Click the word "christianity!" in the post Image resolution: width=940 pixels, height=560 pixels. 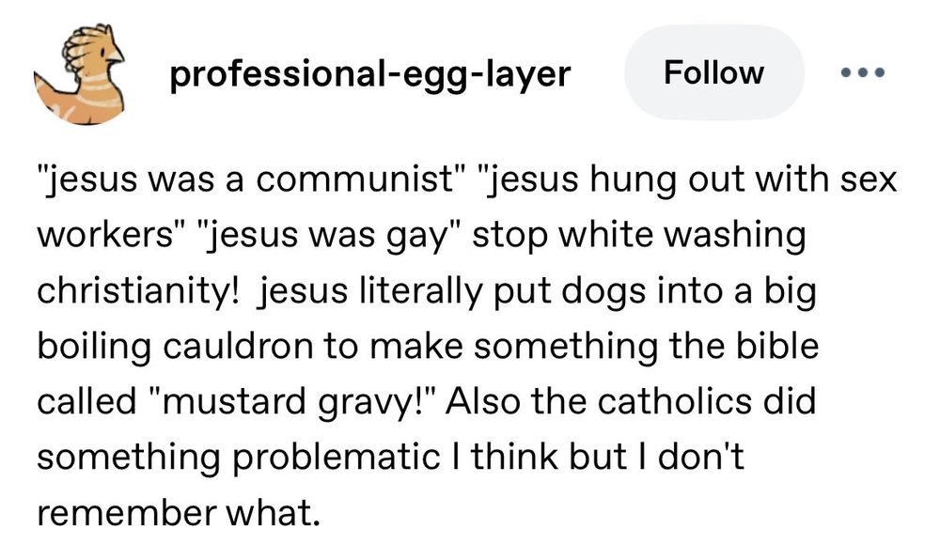click(x=138, y=292)
